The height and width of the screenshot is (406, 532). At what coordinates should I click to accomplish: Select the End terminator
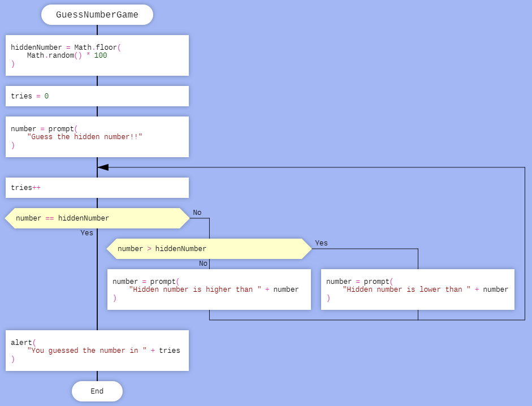point(97,391)
